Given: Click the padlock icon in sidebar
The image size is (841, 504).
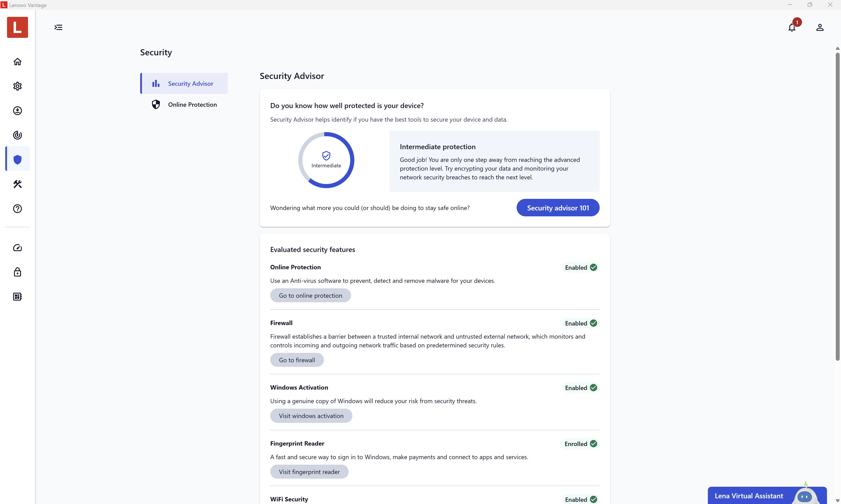Looking at the screenshot, I should coord(17,272).
